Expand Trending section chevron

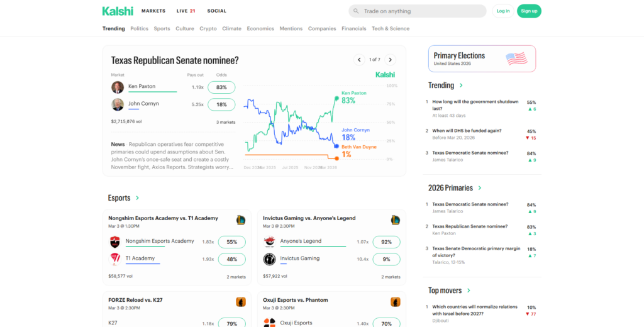click(461, 86)
